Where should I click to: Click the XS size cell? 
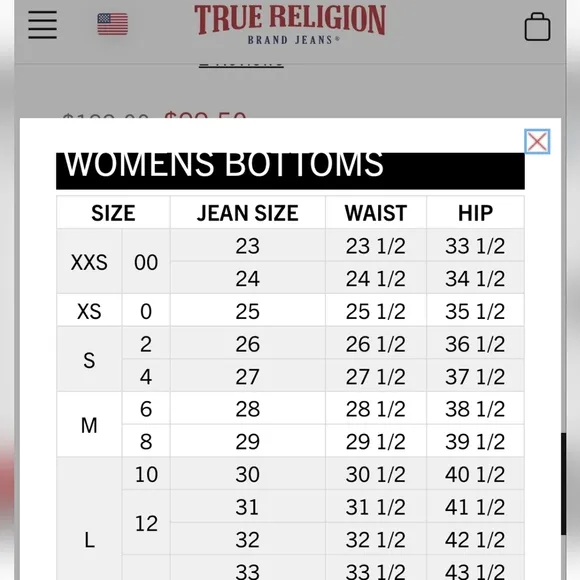89,311
